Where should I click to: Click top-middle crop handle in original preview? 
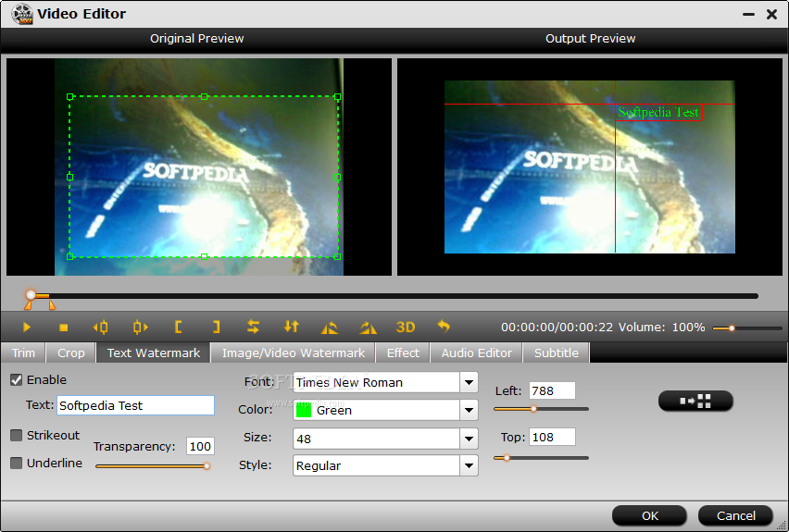[204, 96]
